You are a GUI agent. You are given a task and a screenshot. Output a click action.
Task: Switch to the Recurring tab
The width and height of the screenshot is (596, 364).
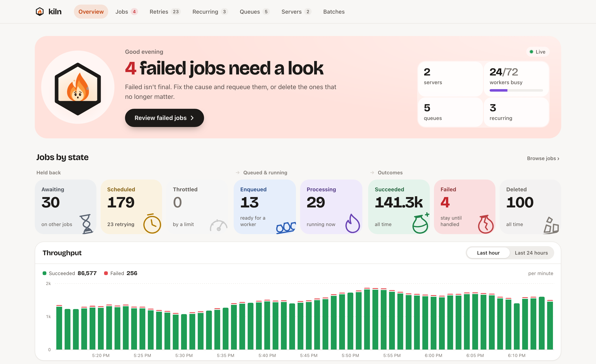pyautogui.click(x=210, y=12)
